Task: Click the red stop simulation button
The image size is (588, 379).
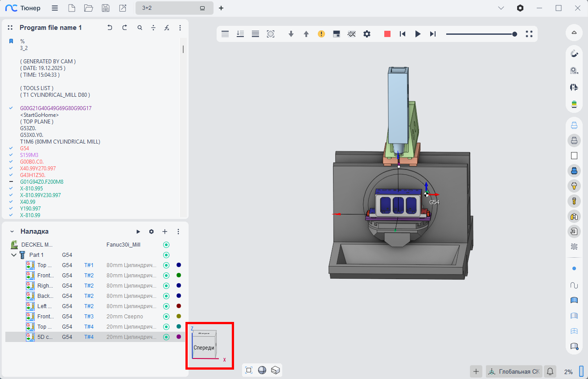Action: (x=387, y=34)
